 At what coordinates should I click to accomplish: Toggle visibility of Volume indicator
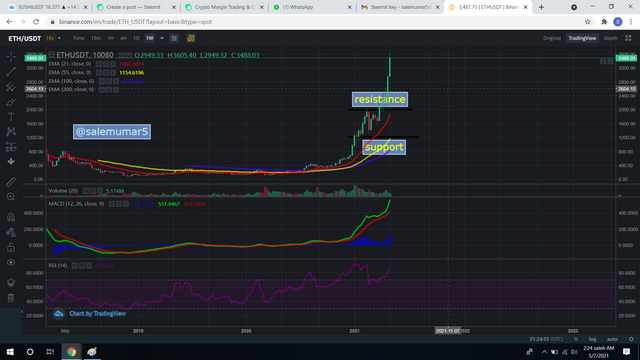click(x=86, y=191)
